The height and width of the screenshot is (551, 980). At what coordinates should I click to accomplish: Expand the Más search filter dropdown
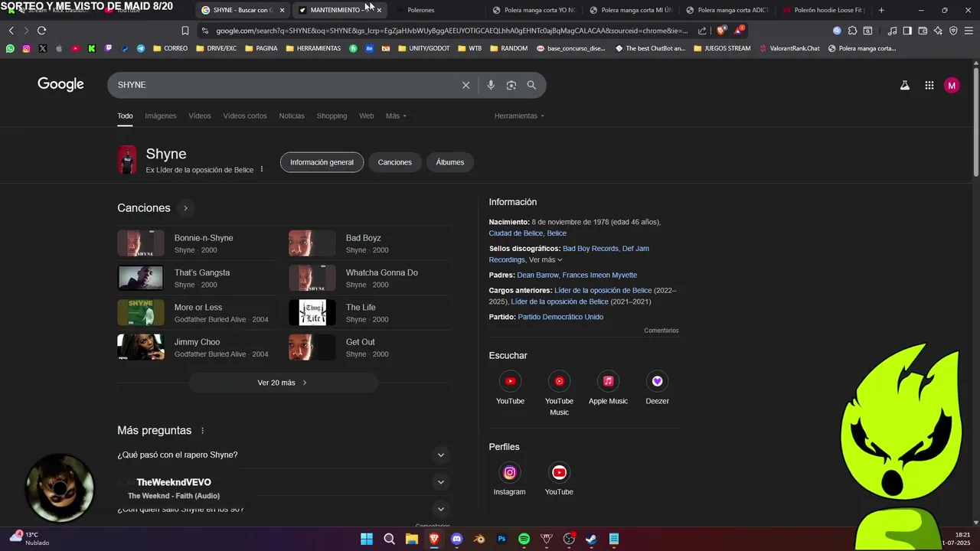click(396, 116)
